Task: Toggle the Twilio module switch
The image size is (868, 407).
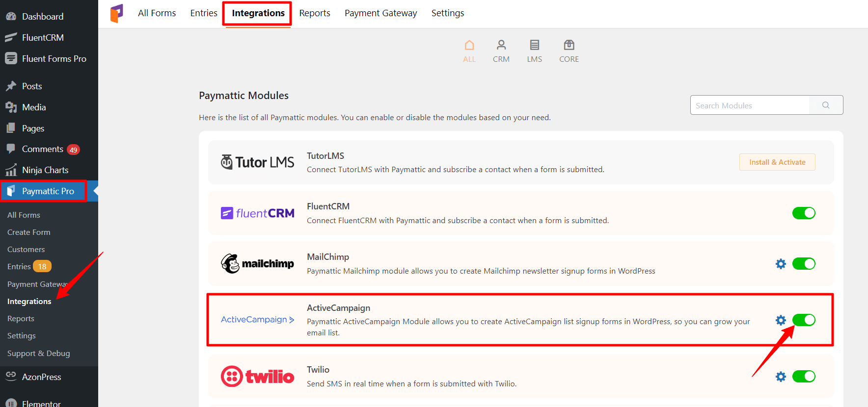Action: coord(804,377)
